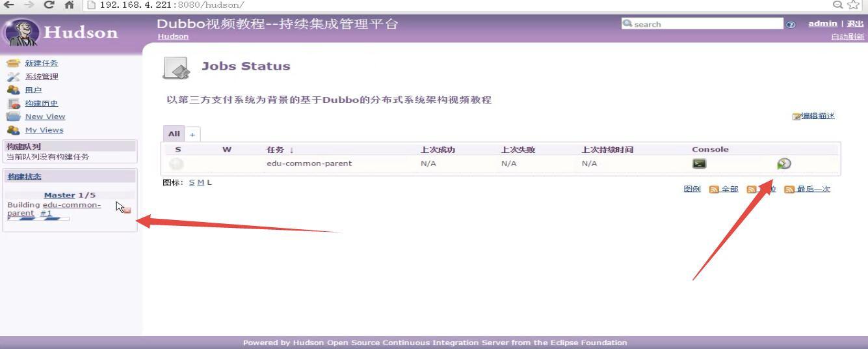Open the 全部 RSS feed link
The image size is (868, 349).
coord(730,189)
